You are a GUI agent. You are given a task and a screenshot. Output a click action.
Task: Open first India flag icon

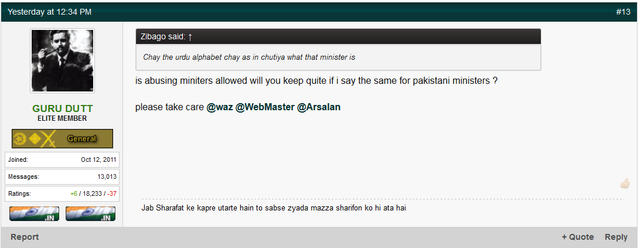click(x=34, y=213)
